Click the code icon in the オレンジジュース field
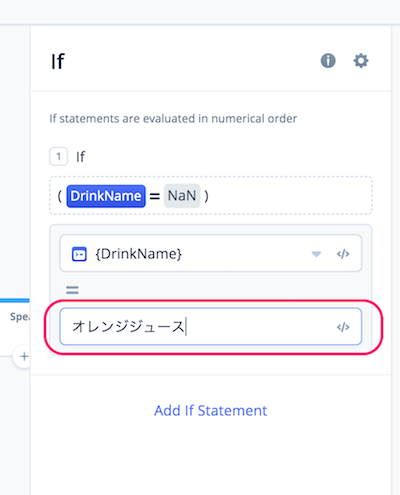Viewport: 400px width, 495px height. click(343, 327)
